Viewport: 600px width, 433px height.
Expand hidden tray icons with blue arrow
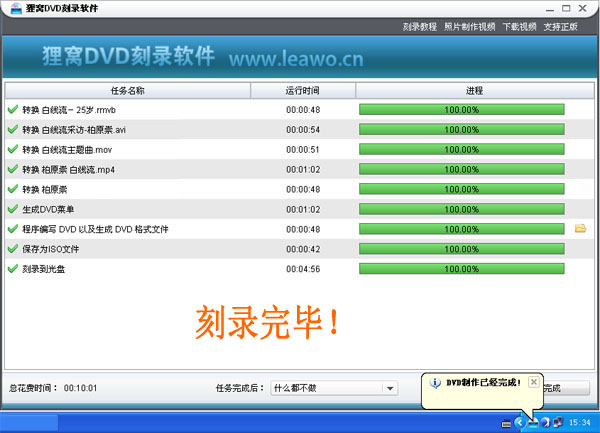pos(520,422)
